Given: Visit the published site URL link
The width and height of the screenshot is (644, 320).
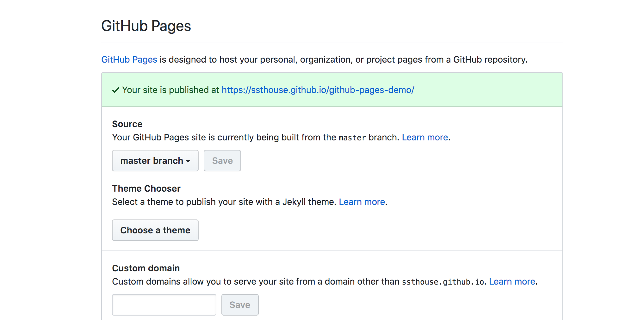Looking at the screenshot, I should point(318,90).
